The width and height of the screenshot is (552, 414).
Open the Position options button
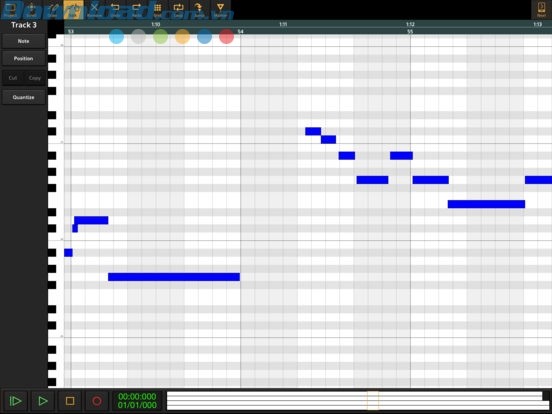[24, 58]
